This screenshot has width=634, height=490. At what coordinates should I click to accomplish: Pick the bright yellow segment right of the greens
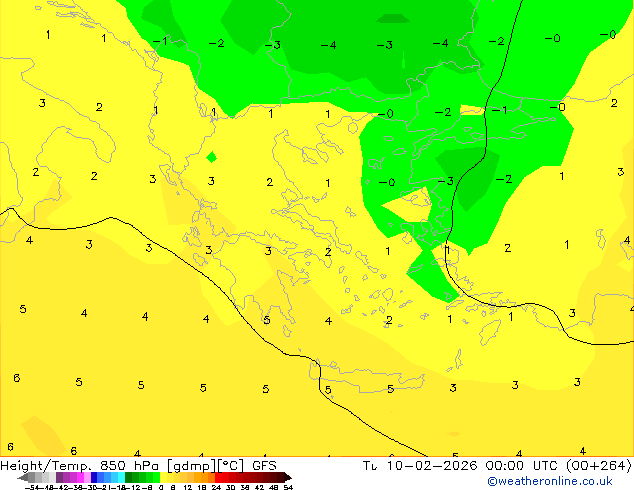tap(163, 477)
